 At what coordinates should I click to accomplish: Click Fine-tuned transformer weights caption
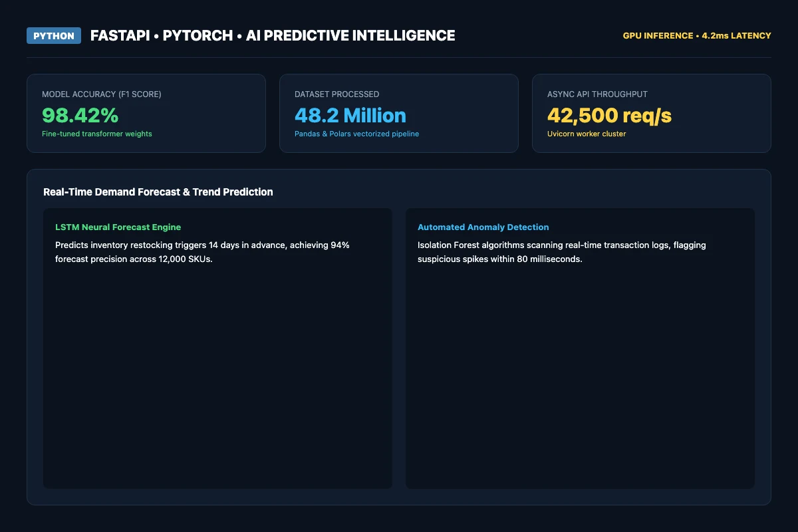coord(97,134)
